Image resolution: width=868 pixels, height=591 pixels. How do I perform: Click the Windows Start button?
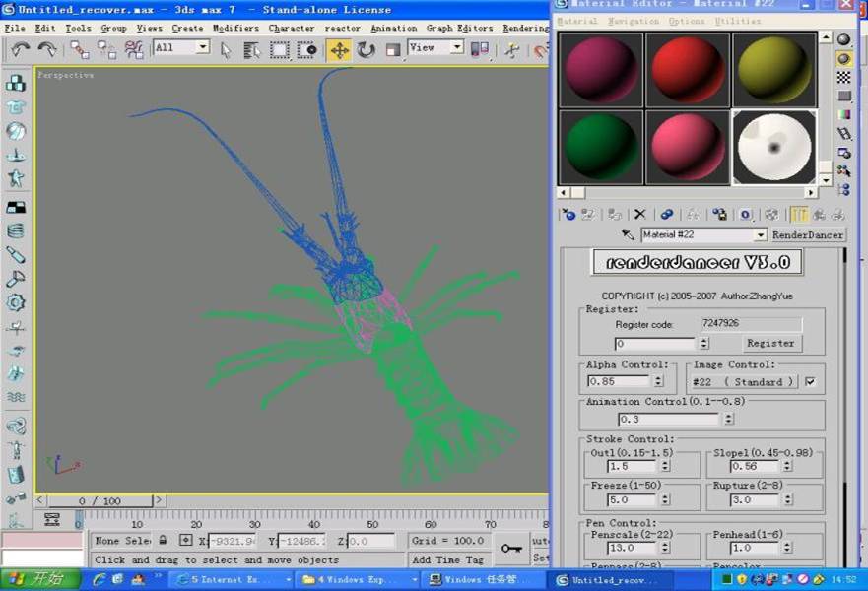pos(40,579)
